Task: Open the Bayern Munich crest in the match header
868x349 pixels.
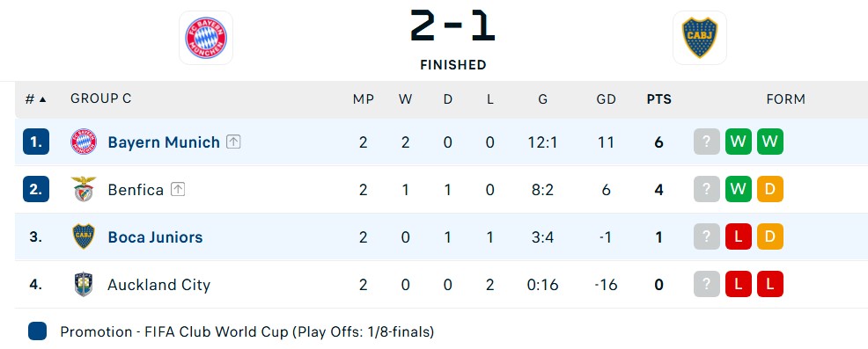Action: 206,38
